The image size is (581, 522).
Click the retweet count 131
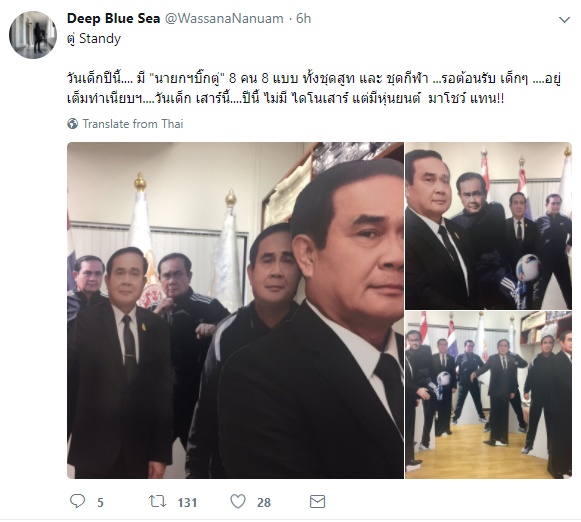(187, 503)
